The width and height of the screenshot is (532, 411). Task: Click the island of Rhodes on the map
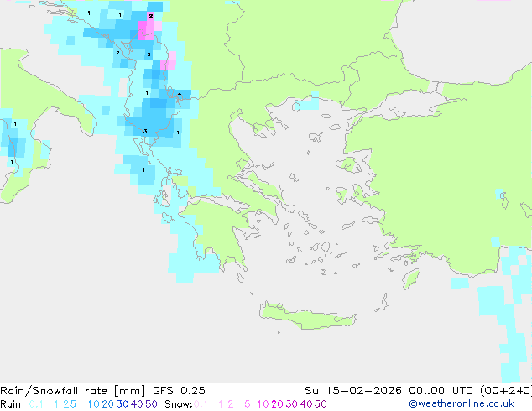click(x=411, y=278)
